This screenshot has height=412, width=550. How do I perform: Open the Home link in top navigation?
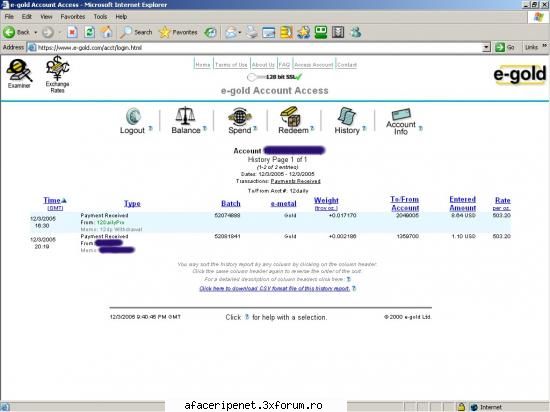coord(203,65)
